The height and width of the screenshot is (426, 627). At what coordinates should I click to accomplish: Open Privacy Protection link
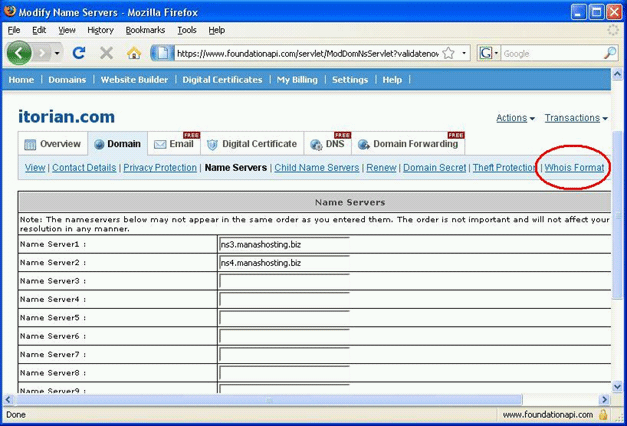point(160,168)
